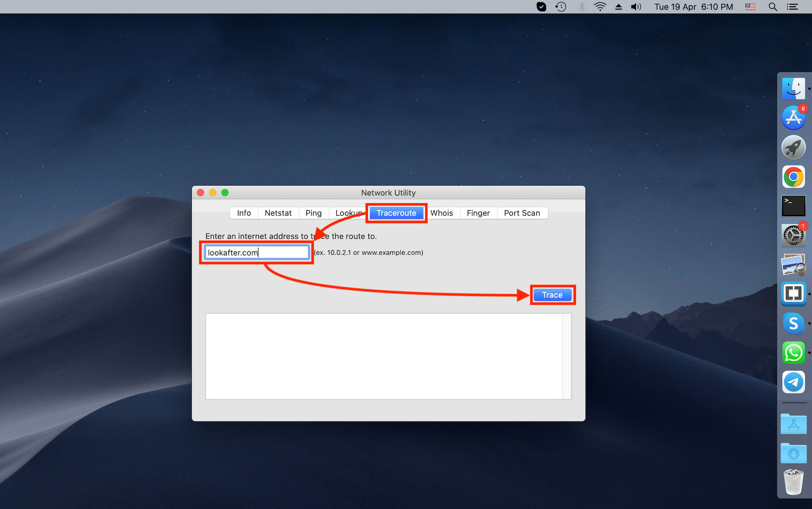Screen dimensions: 812x509
Task: Click the internet address input field
Action: click(256, 253)
